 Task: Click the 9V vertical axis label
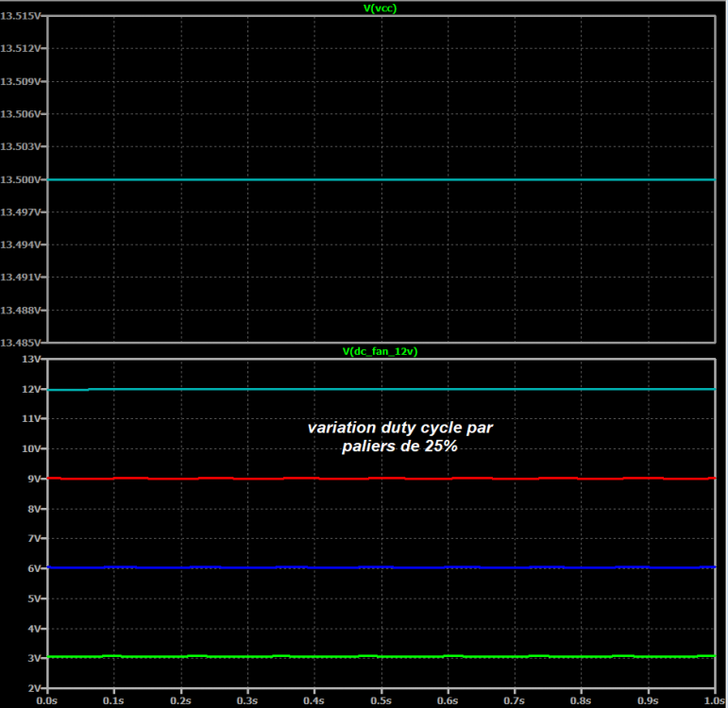pyautogui.click(x=34, y=479)
